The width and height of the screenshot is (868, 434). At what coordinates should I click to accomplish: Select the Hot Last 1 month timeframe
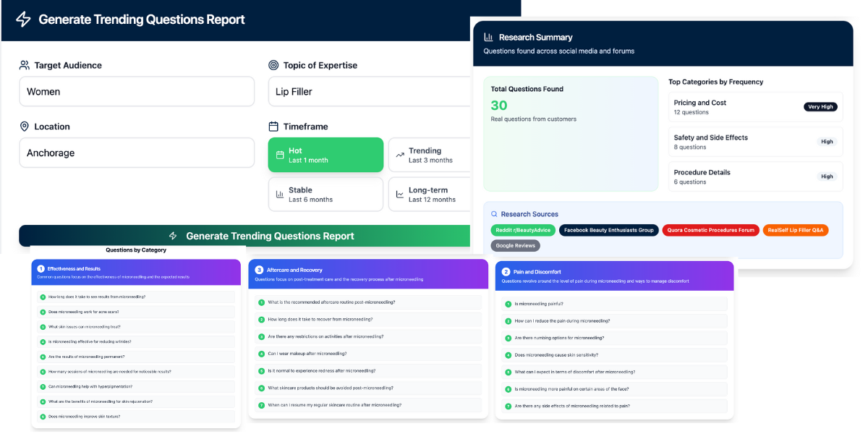click(325, 155)
